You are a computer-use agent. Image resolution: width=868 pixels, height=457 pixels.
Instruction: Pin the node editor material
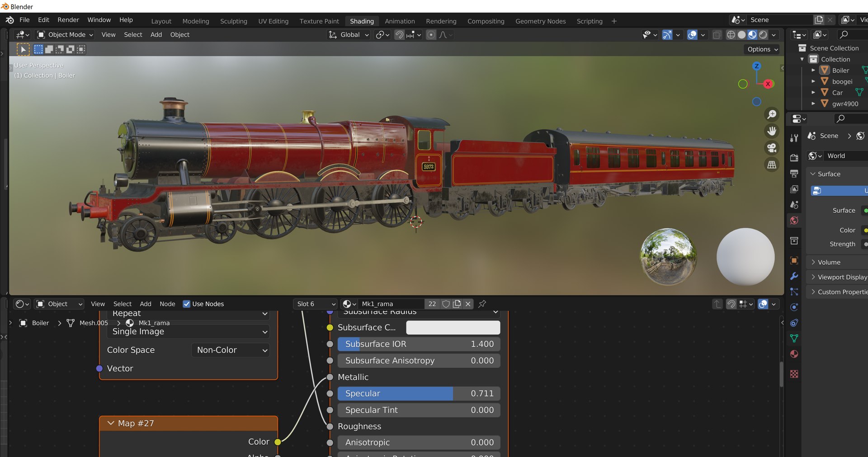pos(482,304)
